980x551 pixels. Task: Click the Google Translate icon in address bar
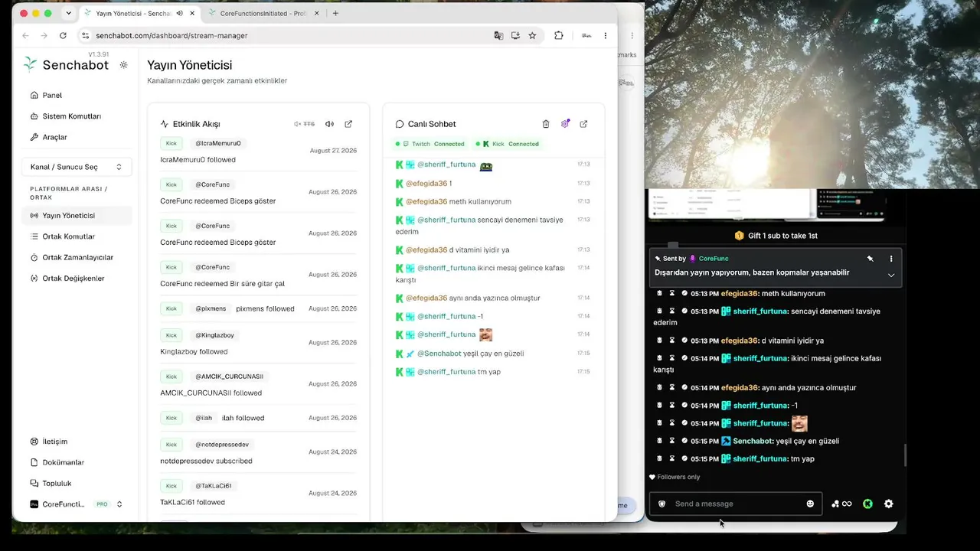point(499,35)
